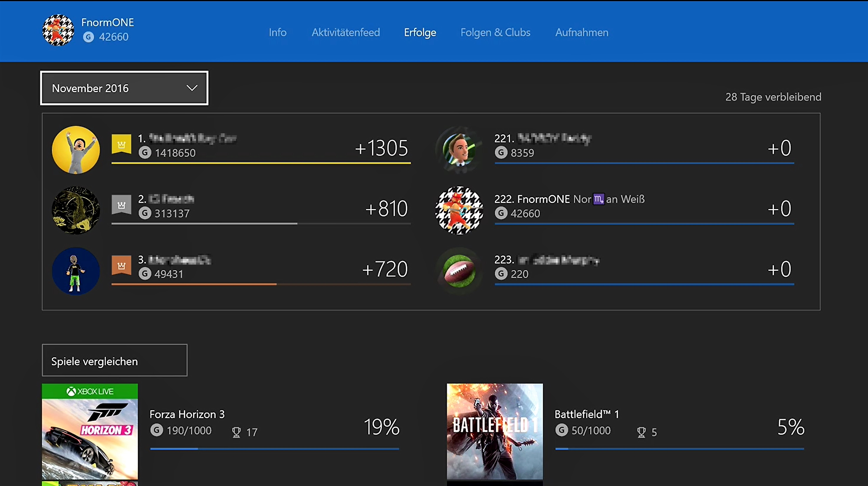Viewport: 868px width, 486px height.
Task: Click the G icon next to 190/1000
Action: pyautogui.click(x=157, y=430)
